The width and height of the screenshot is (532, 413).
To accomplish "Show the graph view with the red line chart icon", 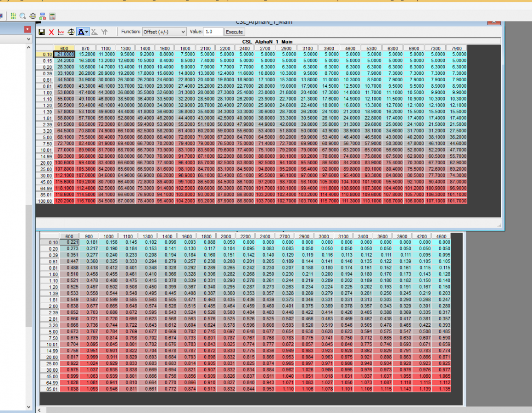I will click(61, 32).
